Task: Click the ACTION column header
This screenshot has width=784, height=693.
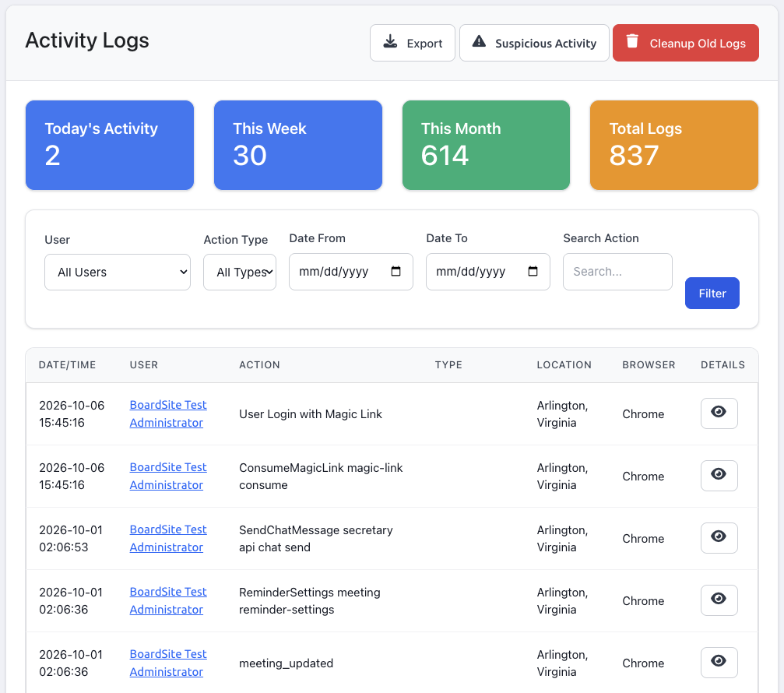Action: click(259, 365)
